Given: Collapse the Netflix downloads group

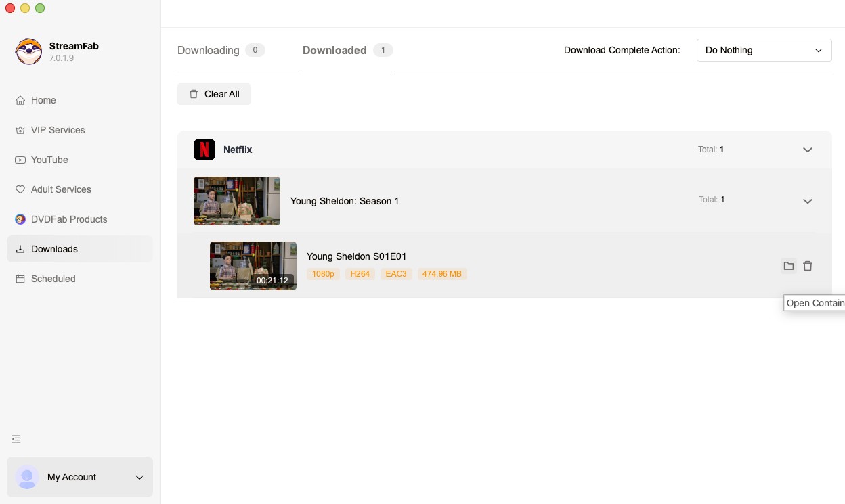Looking at the screenshot, I should point(808,150).
